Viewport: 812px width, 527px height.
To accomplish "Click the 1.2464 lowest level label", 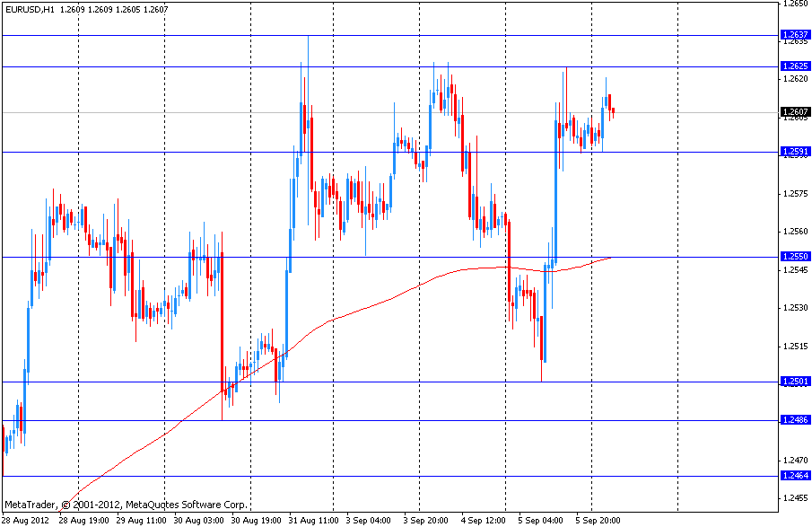I will point(795,476).
